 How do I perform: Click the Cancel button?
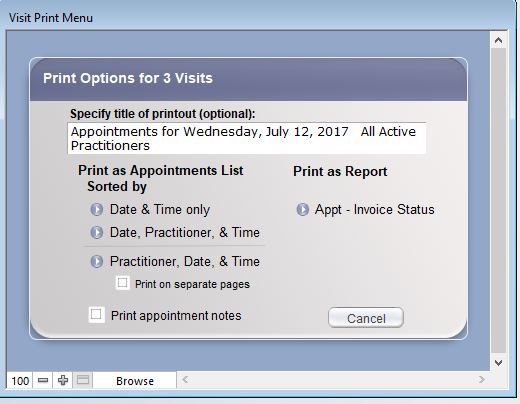pos(366,318)
